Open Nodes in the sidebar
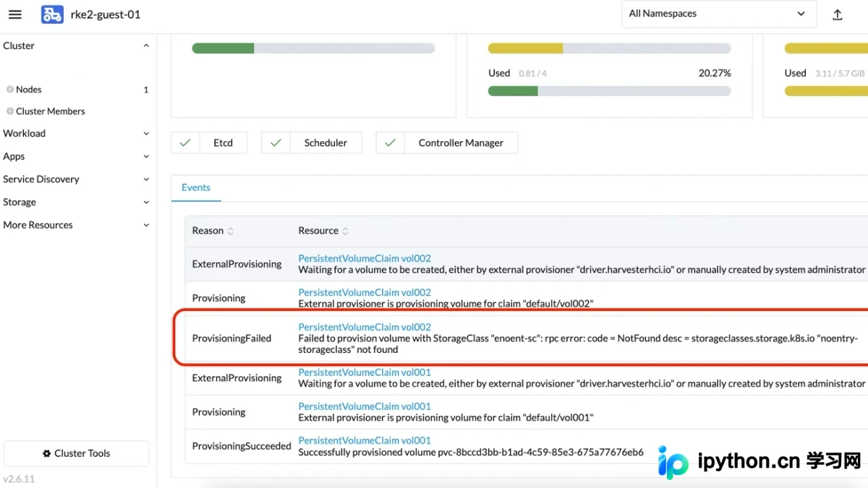Viewport: 868px width, 488px height. (29, 90)
